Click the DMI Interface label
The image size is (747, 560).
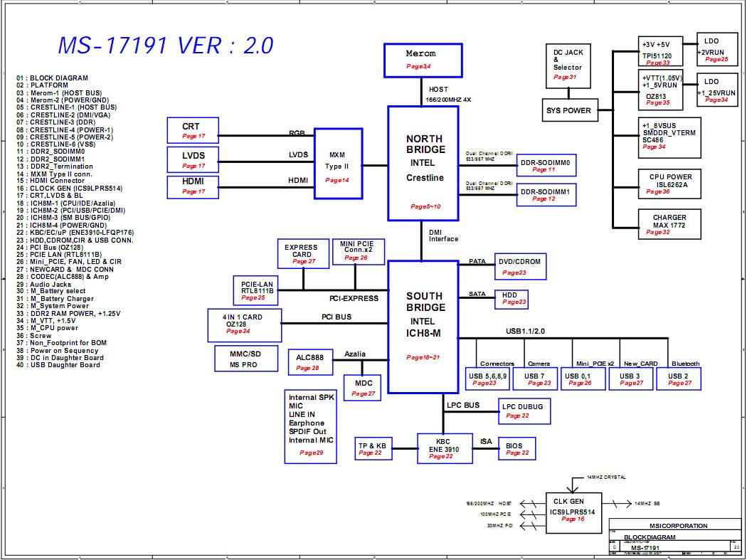point(443,236)
